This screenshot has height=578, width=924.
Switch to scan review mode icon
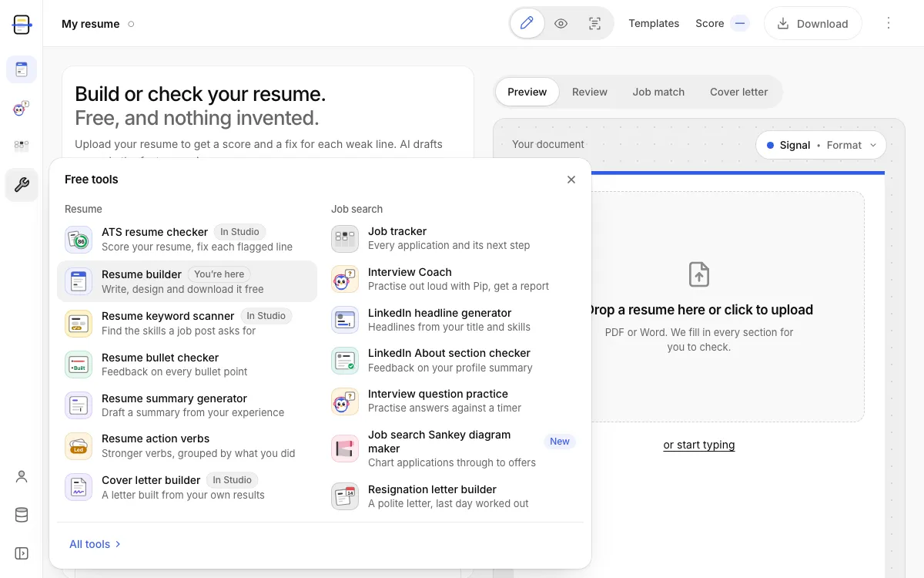click(x=595, y=23)
